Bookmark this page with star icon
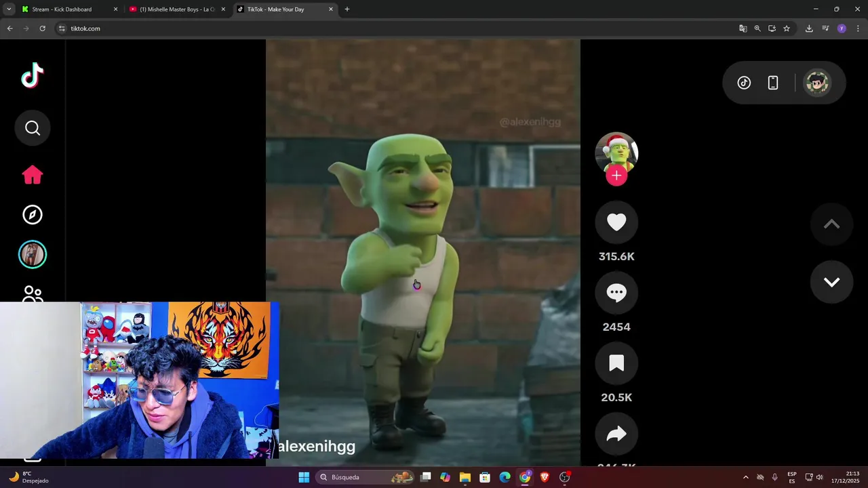 pyautogui.click(x=787, y=28)
